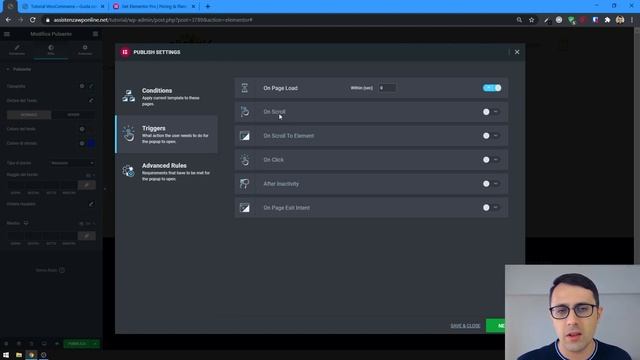Edit the box shadow pencil icon

[91, 204]
